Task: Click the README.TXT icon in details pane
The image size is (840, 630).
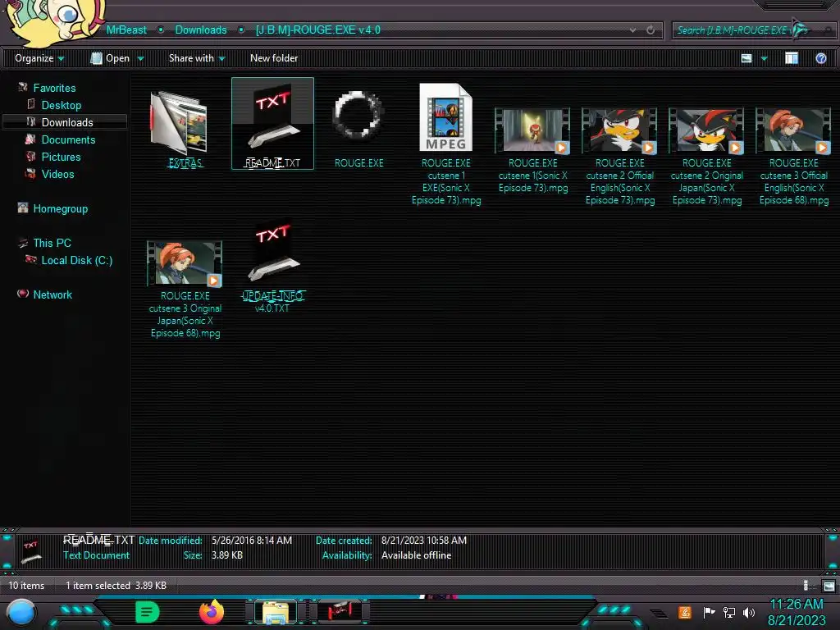Action: (x=30, y=551)
